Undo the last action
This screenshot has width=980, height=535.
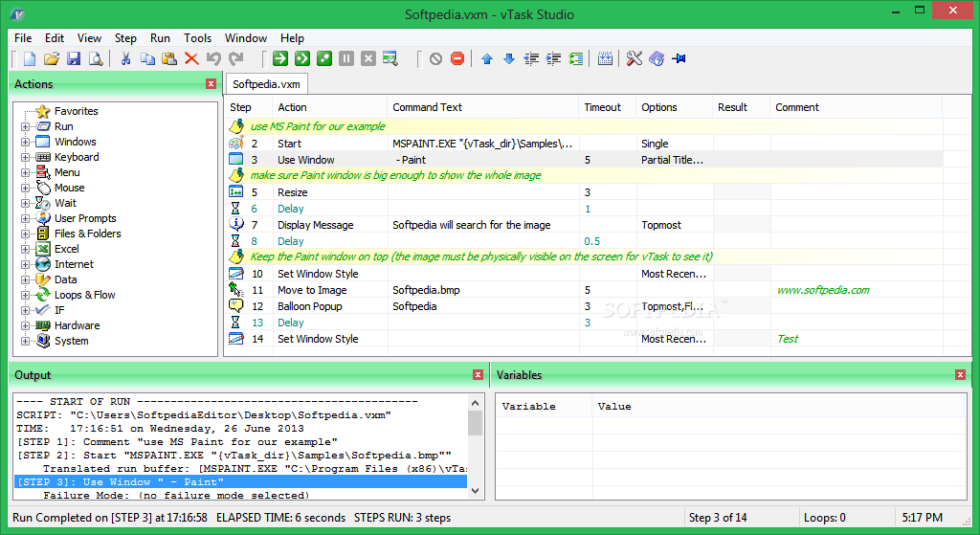(213, 58)
